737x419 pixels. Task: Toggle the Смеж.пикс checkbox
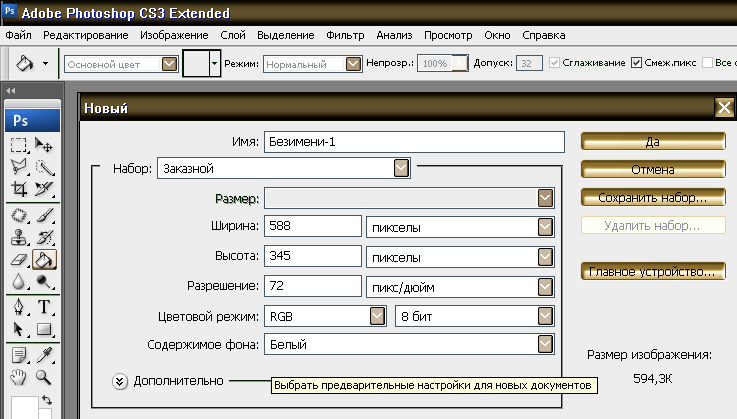(636, 63)
